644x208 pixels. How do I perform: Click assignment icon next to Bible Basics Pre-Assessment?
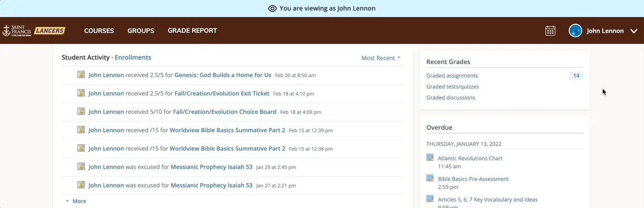430,178
